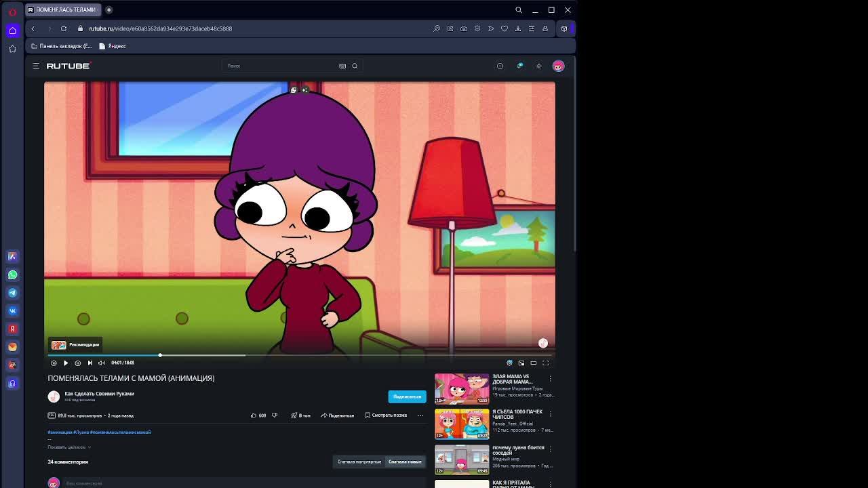
Task: Open the extensions cube icon
Action: 564,28
